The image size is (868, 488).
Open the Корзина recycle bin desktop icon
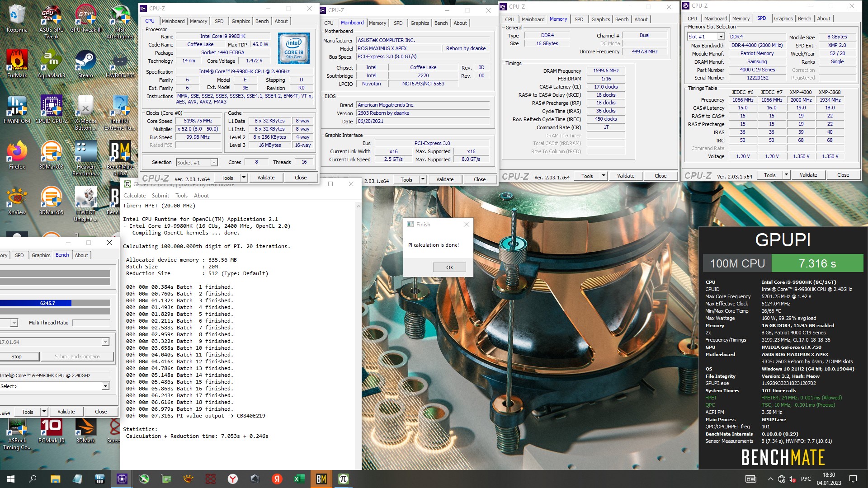[x=17, y=19]
